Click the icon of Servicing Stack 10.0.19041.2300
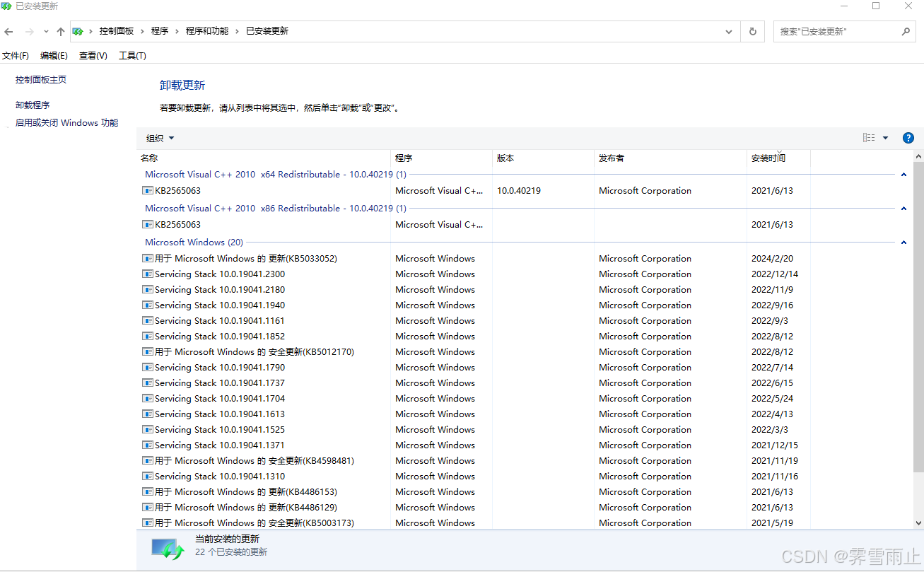 pos(148,274)
